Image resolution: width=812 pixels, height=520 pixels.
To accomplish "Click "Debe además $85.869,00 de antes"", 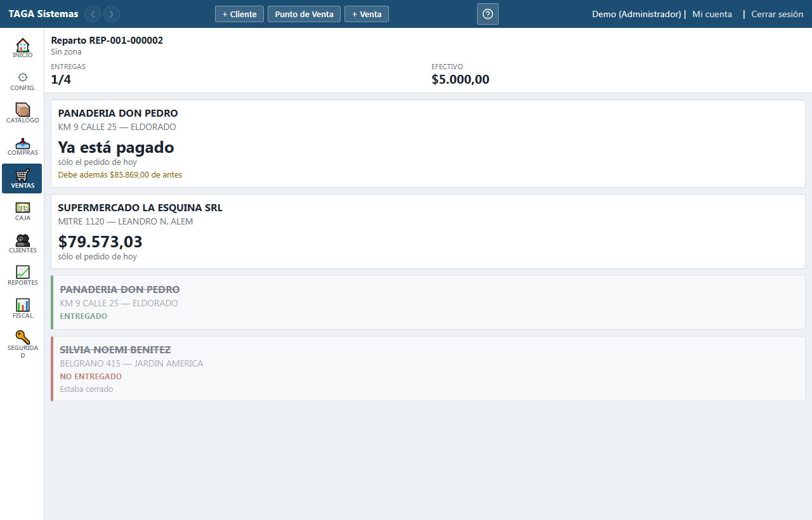I will [x=120, y=174].
